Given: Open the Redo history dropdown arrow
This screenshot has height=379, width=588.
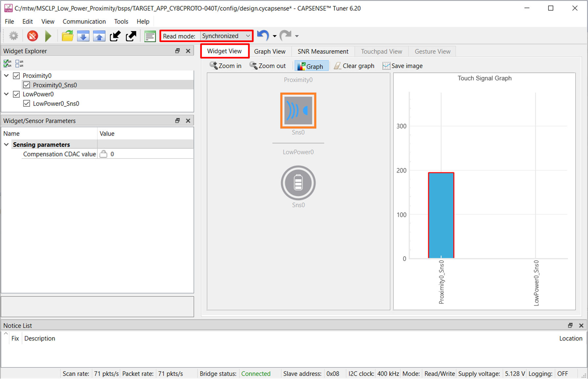Looking at the screenshot, I should point(297,36).
